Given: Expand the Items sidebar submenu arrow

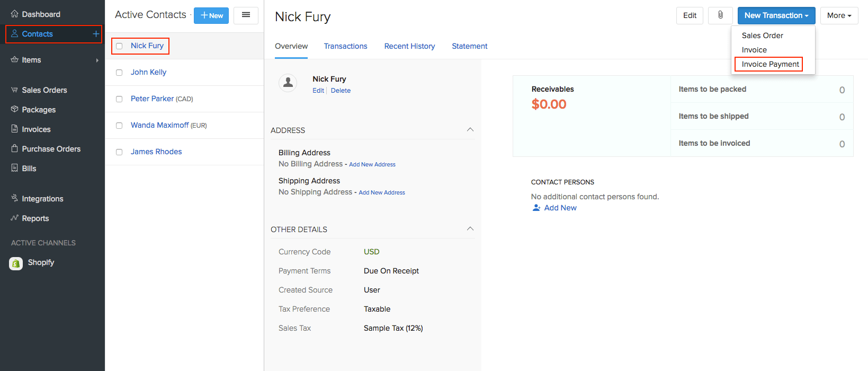Looking at the screenshot, I should coord(97,60).
